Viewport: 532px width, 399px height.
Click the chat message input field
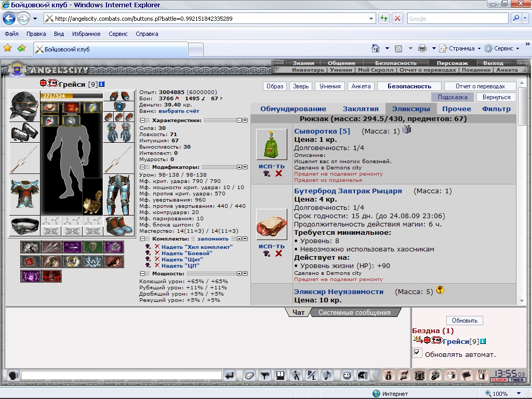click(x=121, y=376)
